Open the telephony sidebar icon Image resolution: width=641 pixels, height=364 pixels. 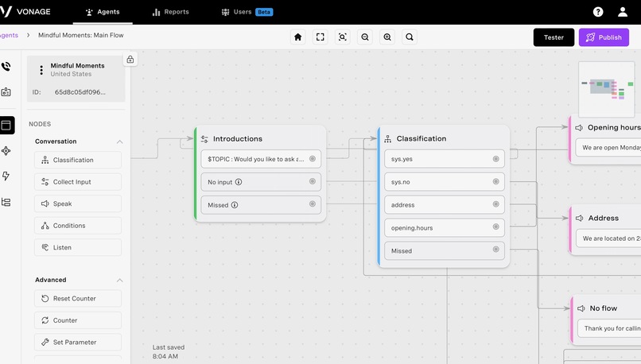click(x=6, y=66)
